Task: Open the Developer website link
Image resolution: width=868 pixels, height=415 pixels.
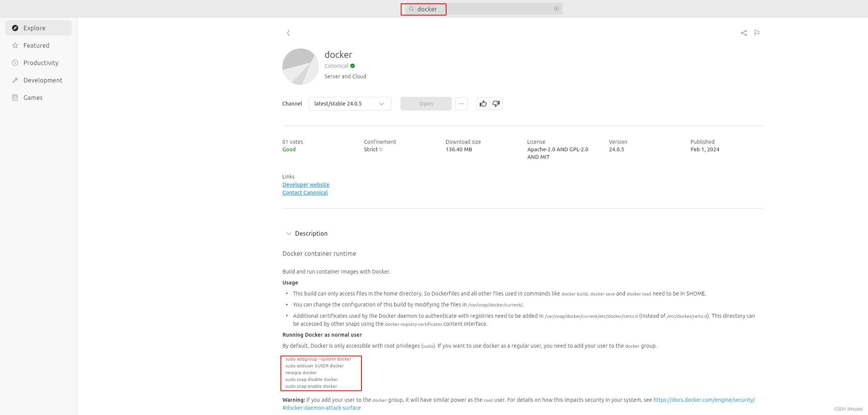Action: tap(306, 185)
